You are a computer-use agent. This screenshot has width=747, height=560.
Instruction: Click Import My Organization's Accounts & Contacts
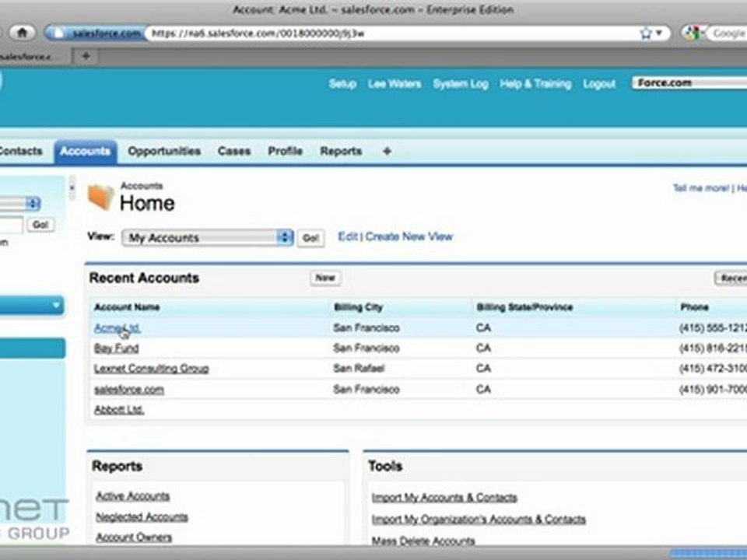coord(479,519)
